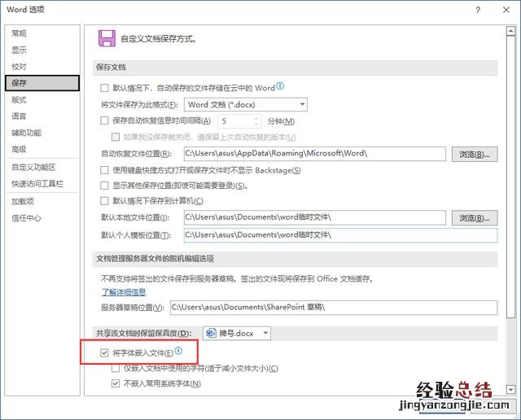This screenshot has width=521, height=420.
Task: Select the 加载项 category
Action: point(42,201)
